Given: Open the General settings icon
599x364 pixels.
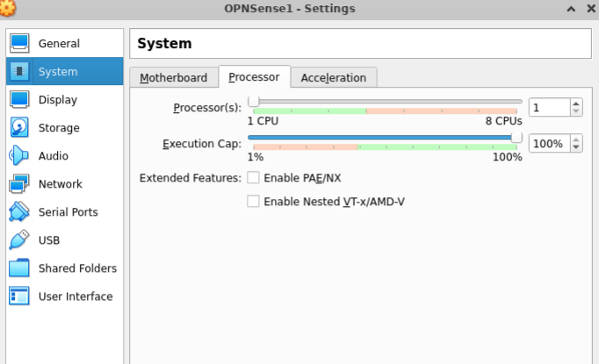Looking at the screenshot, I should tap(19, 44).
